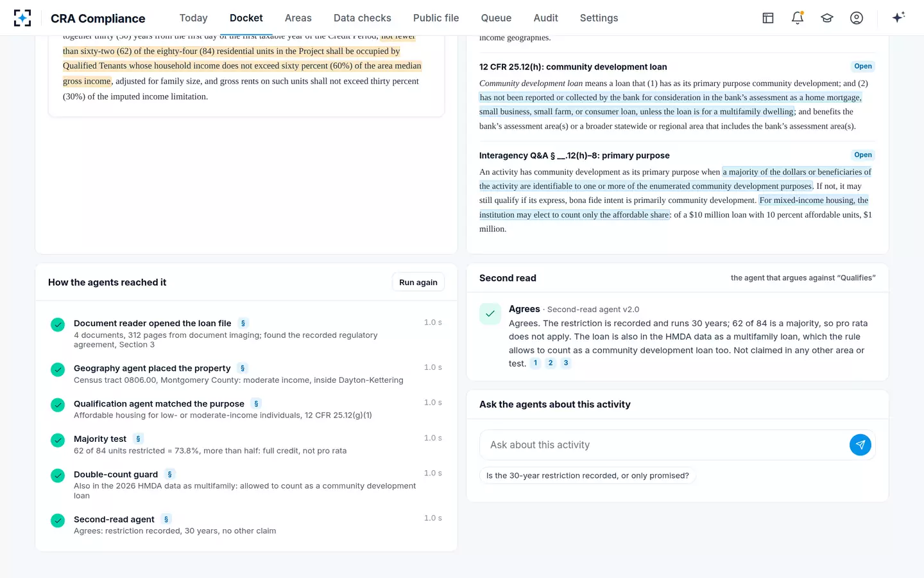Click the green check for Double-count guard
This screenshot has width=924, height=578.
click(58, 476)
